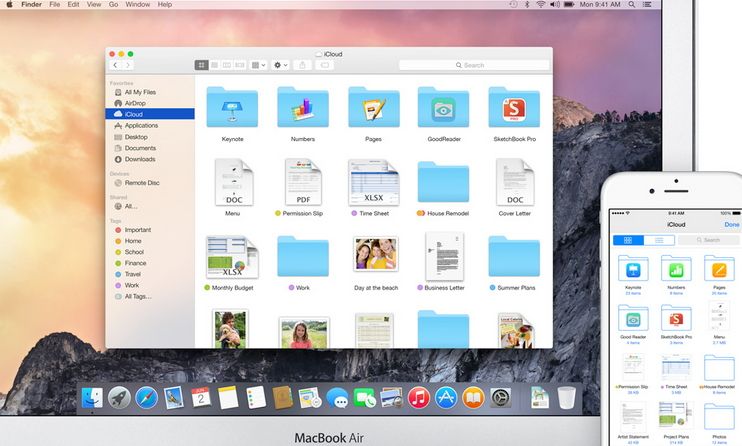The width and height of the screenshot is (742, 446).
Task: Open the Mac App Store from the Dock
Action: click(444, 398)
